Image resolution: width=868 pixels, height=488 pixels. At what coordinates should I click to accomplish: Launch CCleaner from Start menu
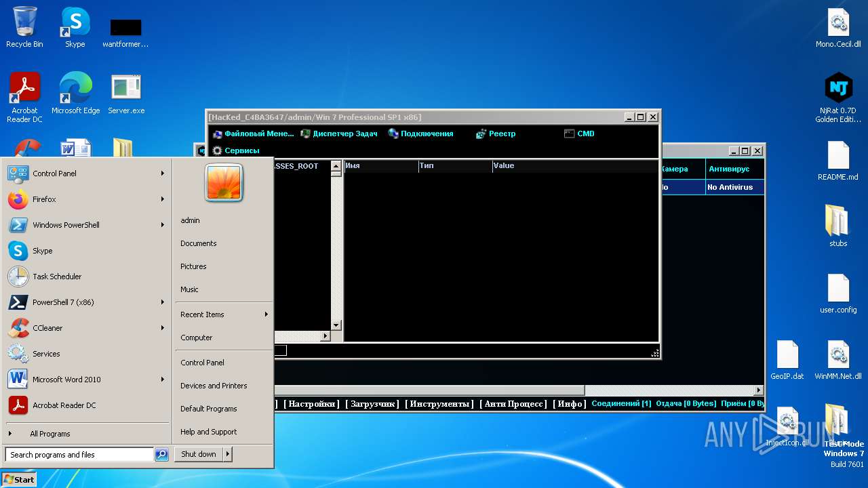[x=87, y=328]
